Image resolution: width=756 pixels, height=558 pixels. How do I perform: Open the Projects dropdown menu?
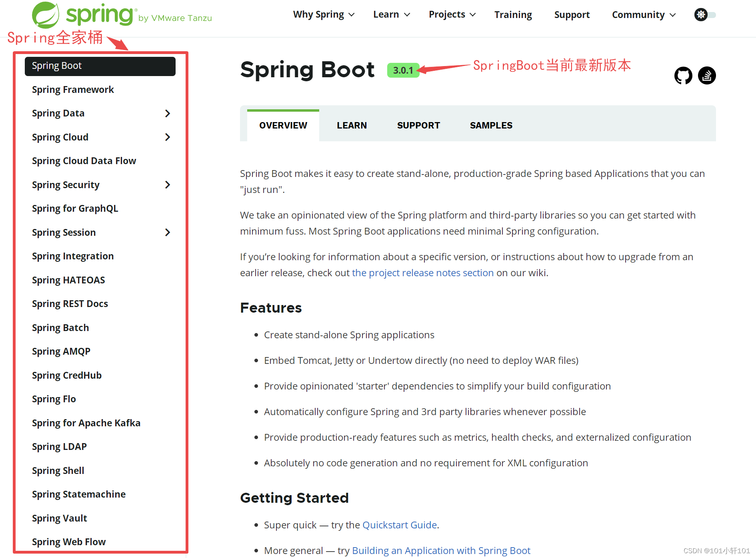click(452, 15)
